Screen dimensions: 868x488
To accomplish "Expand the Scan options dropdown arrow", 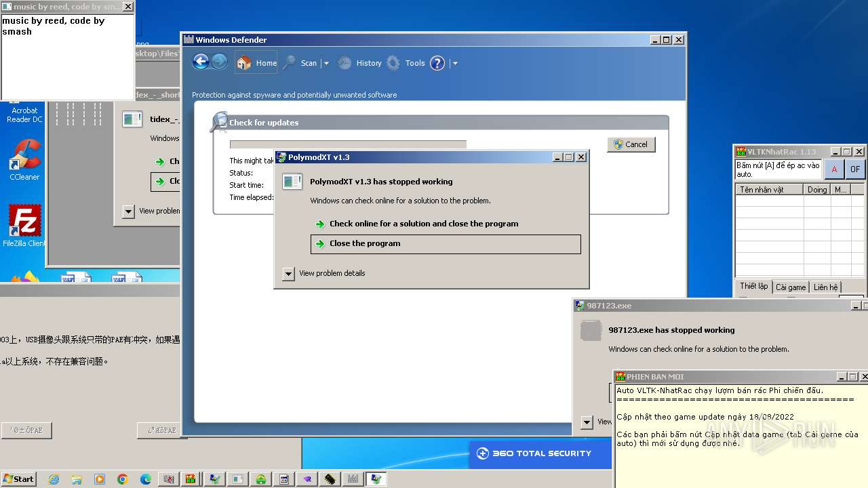I will (x=326, y=63).
